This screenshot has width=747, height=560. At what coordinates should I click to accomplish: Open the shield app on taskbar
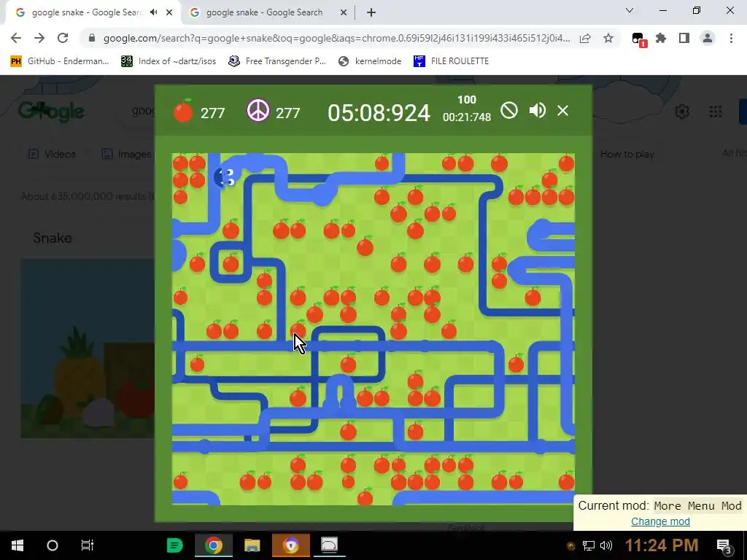point(290,545)
